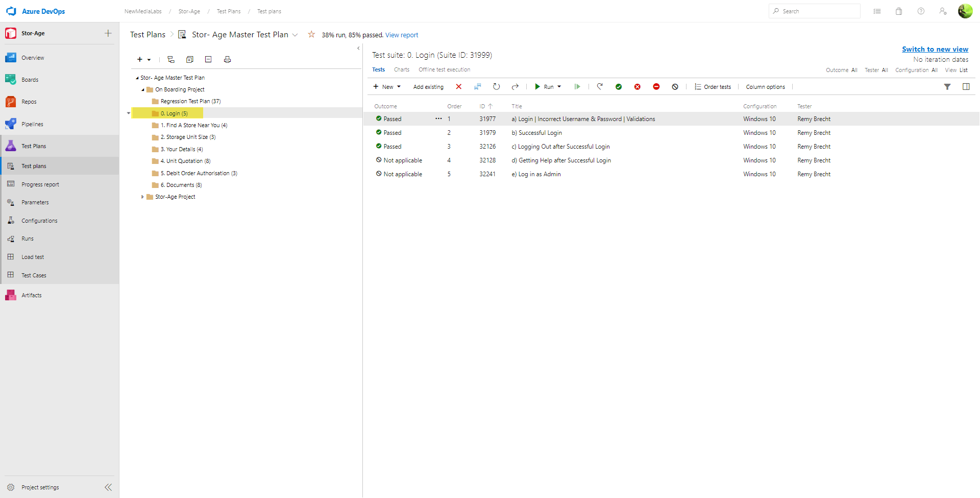Mark test as not applicable icon
980x498 pixels.
[675, 87]
